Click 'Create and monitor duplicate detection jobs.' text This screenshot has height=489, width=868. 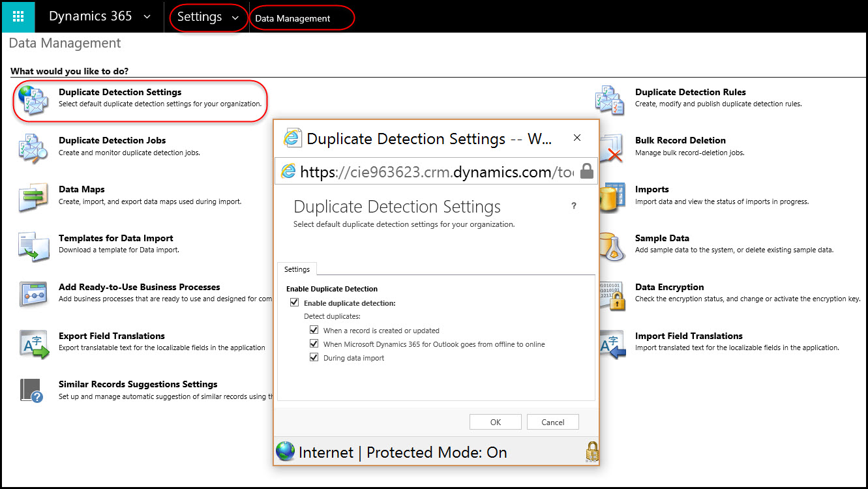click(129, 153)
